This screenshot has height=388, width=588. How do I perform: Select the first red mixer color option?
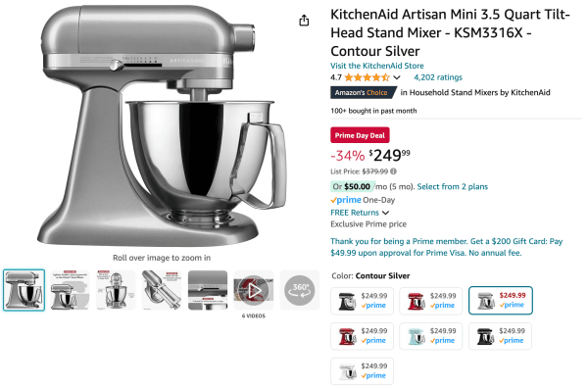pos(430,301)
